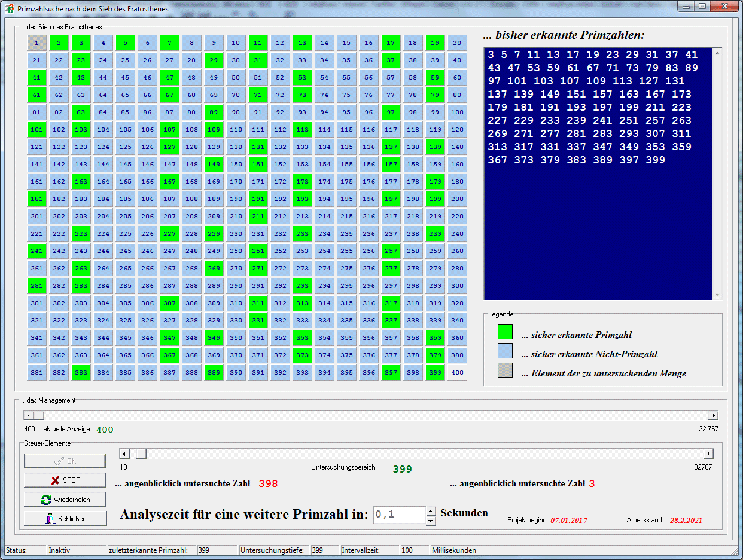The image size is (743, 560).
Task: Increase the Analysezeit Sekunden spinner value
Action: [x=431, y=511]
